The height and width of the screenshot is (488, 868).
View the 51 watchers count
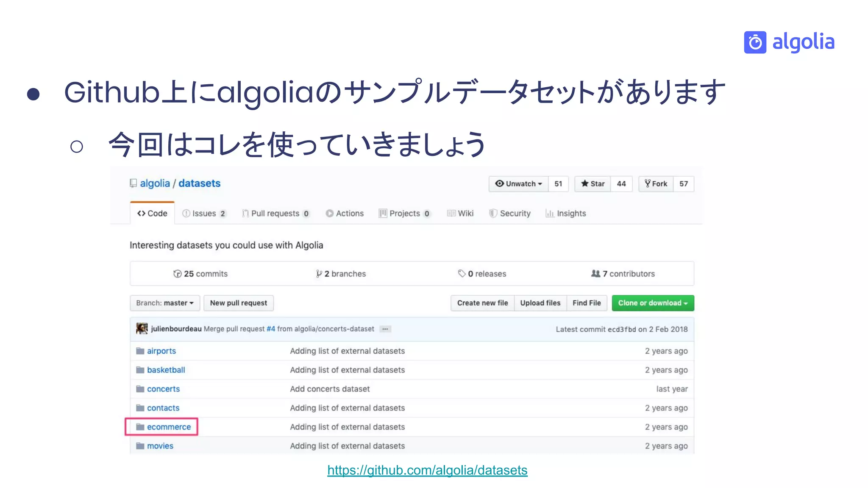[558, 184]
